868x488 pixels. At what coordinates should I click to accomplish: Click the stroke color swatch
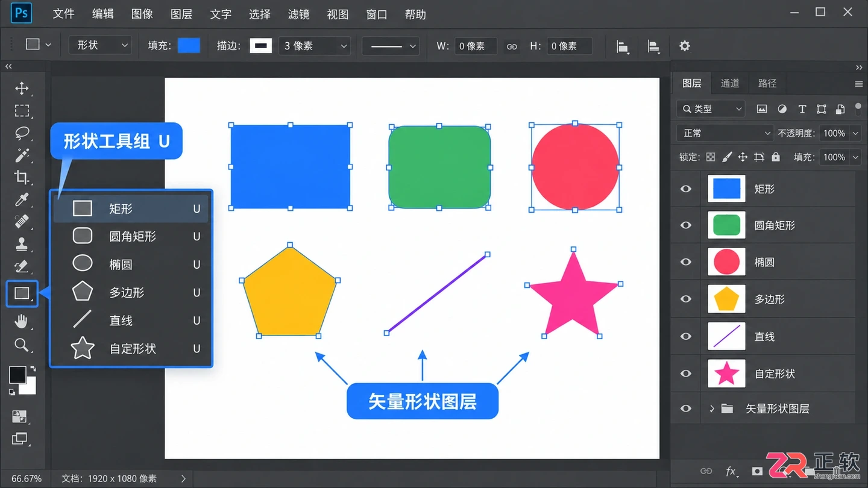(261, 46)
